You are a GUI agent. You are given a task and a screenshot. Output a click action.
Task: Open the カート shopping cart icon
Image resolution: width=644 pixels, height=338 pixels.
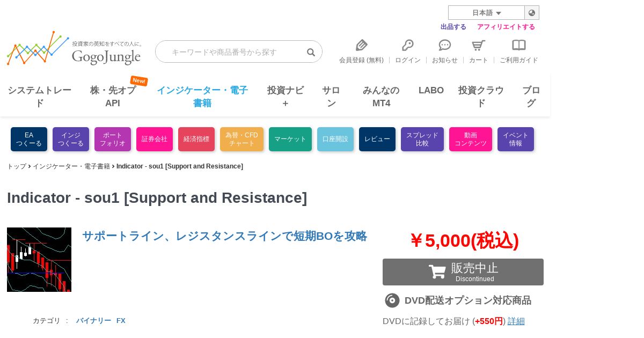coord(478,45)
